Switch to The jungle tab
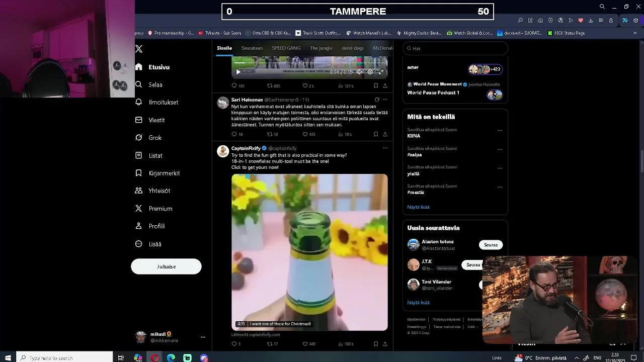 tap(321, 48)
